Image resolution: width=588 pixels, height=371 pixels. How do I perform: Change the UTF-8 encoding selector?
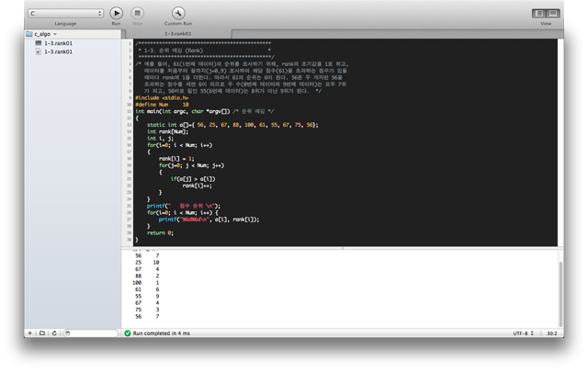pos(523,333)
